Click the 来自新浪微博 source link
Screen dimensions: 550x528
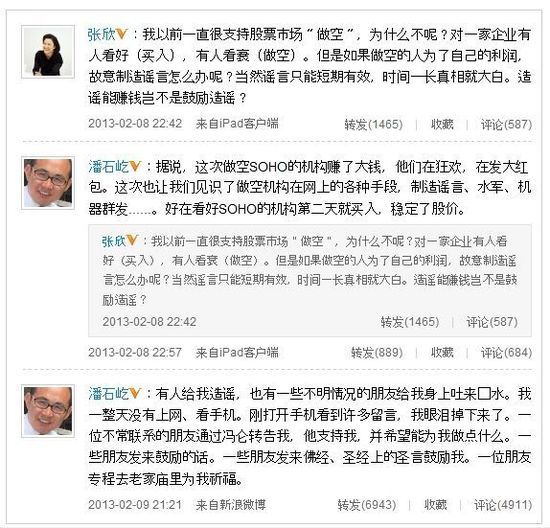(x=231, y=505)
